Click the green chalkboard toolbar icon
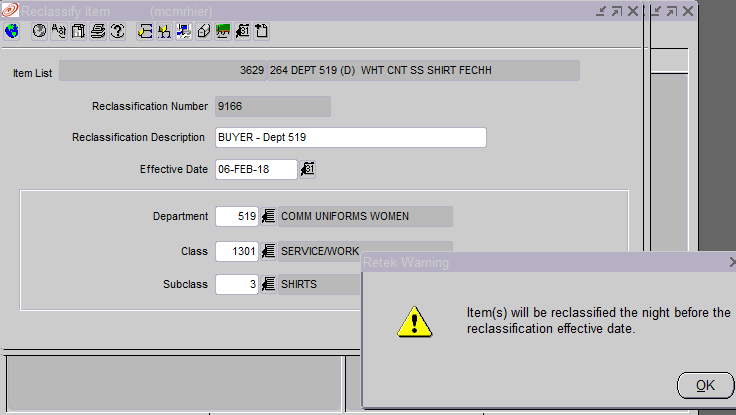The height and width of the screenshot is (415, 736). click(x=223, y=31)
